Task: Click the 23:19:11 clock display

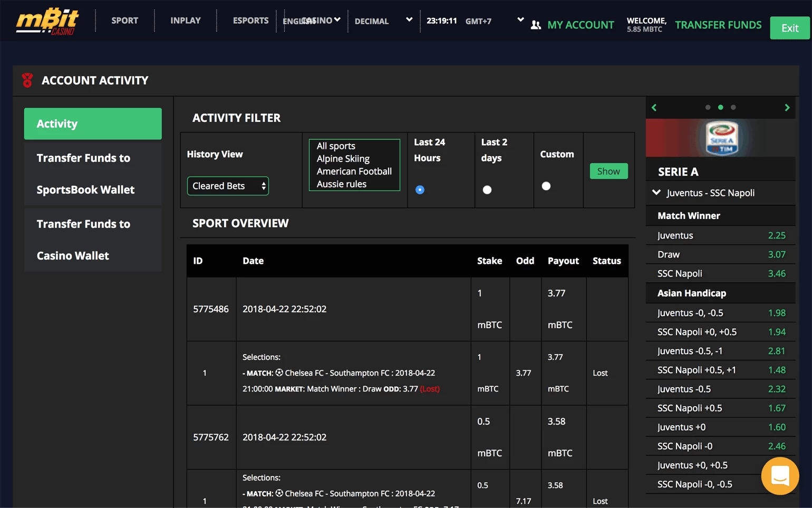Action: 442,21
